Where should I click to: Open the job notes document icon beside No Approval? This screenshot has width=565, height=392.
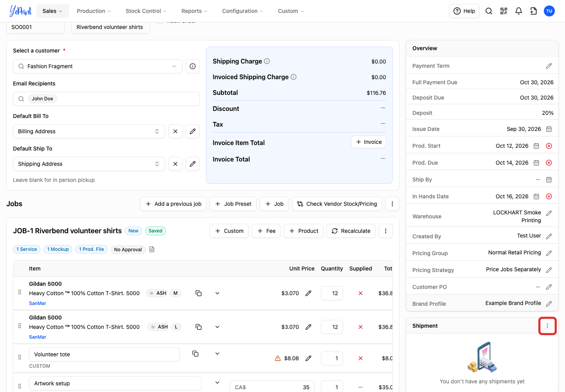pos(152,249)
